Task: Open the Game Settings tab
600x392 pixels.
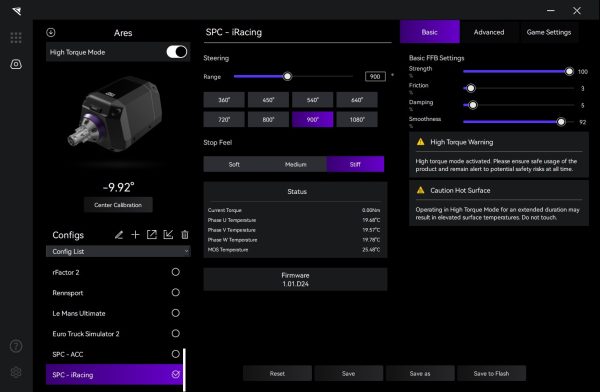Action: click(549, 32)
